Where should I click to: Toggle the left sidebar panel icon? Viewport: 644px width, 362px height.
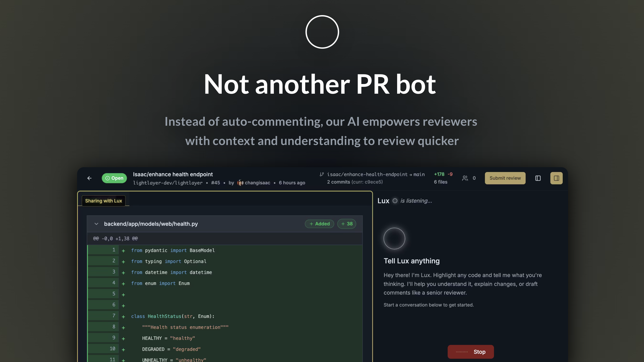tap(538, 178)
